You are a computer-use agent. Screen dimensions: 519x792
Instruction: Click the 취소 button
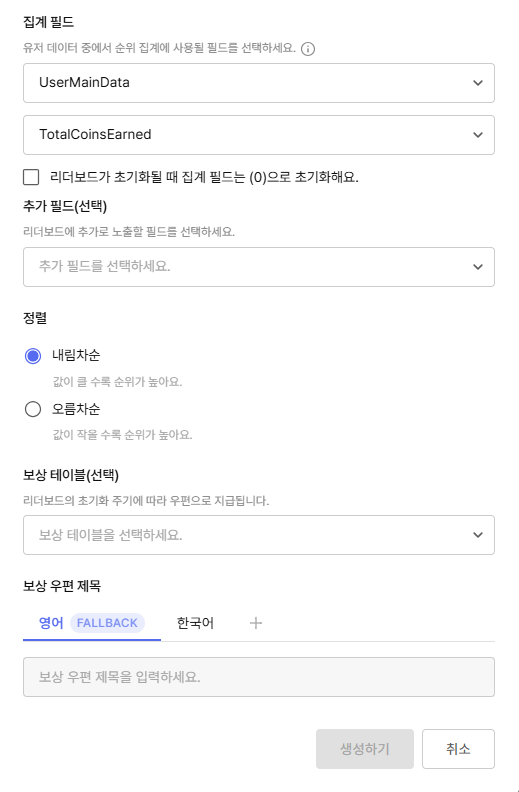tap(458, 749)
